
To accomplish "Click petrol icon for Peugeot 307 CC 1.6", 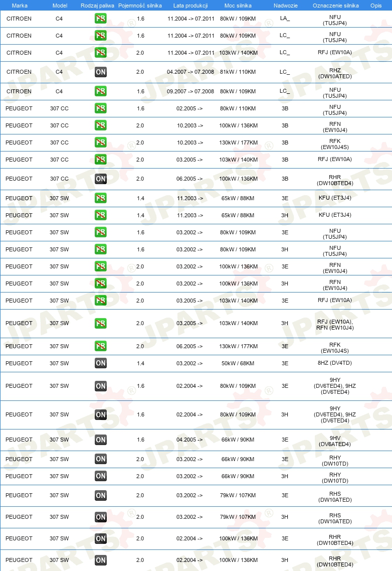I will pos(100,108).
